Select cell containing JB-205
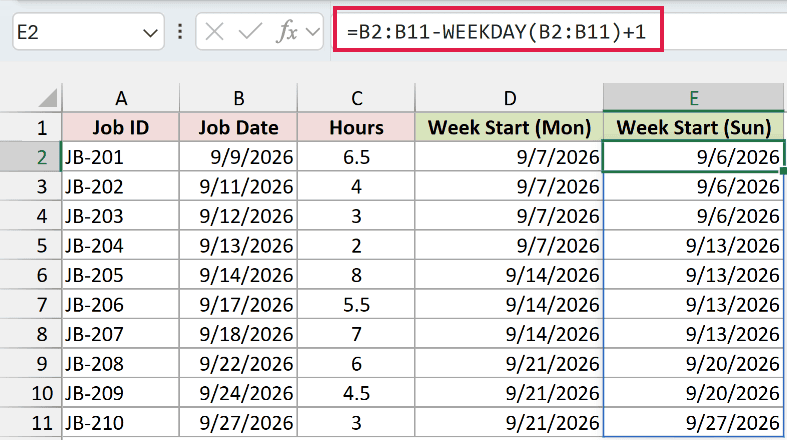Image resolution: width=787 pixels, height=440 pixels. point(120,275)
